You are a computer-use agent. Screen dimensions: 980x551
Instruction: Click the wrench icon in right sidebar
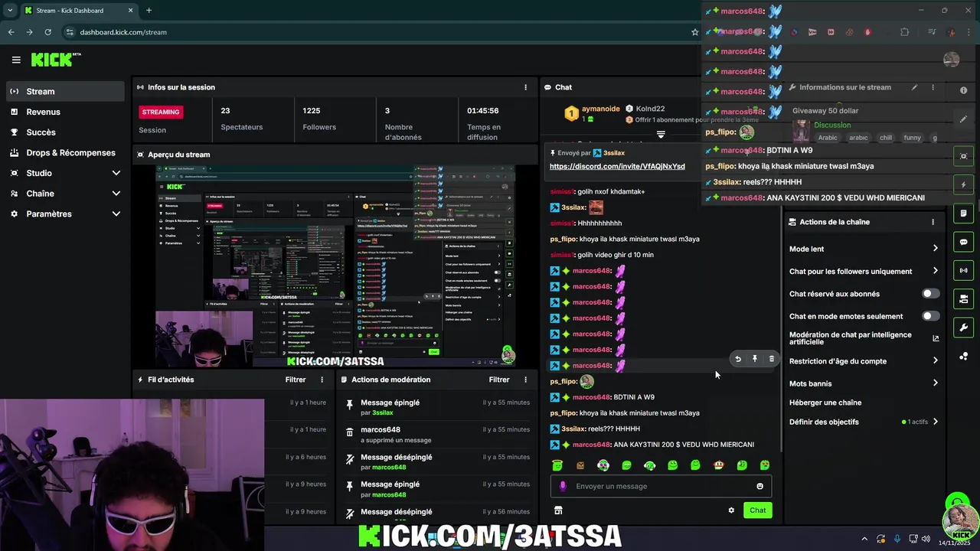tap(963, 328)
